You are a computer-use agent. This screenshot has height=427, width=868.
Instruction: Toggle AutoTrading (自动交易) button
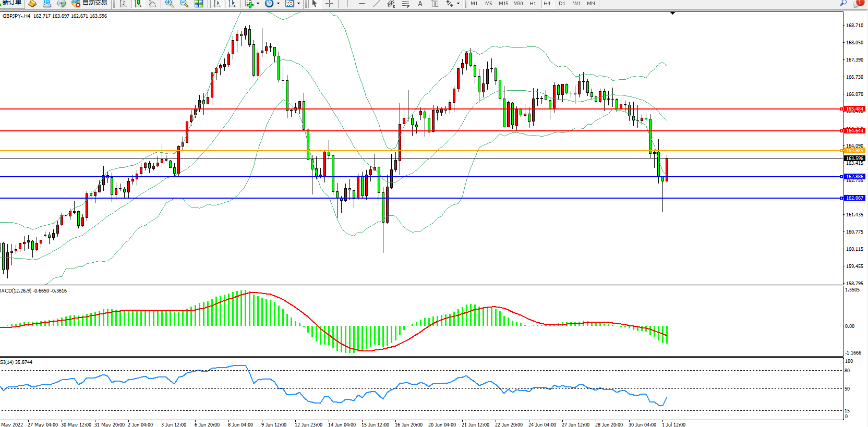tap(89, 3)
